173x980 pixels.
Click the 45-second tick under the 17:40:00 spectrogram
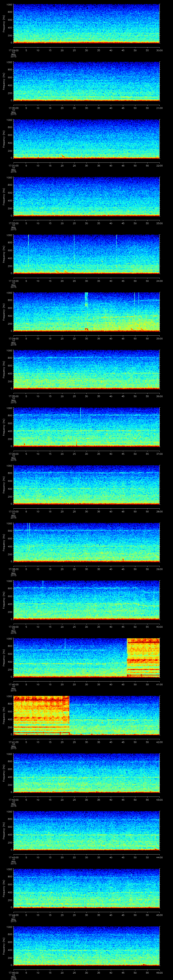tap(123, 684)
